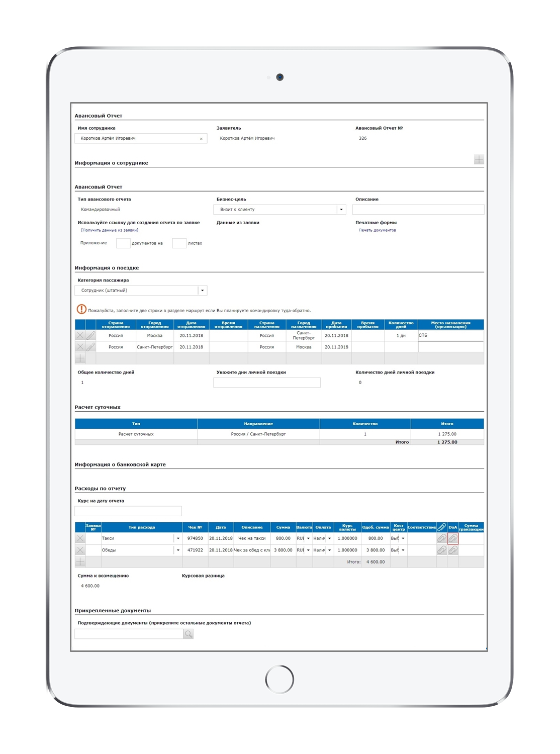Screen dimensions: 560x754
Task: Add a new expense row with plus icon
Action: tap(80, 562)
